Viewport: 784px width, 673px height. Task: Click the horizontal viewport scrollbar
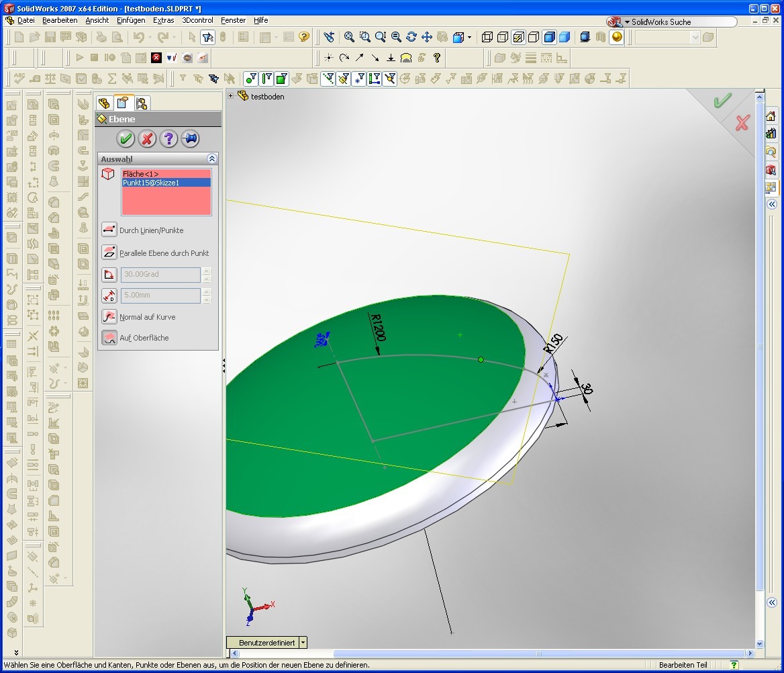pos(537,654)
